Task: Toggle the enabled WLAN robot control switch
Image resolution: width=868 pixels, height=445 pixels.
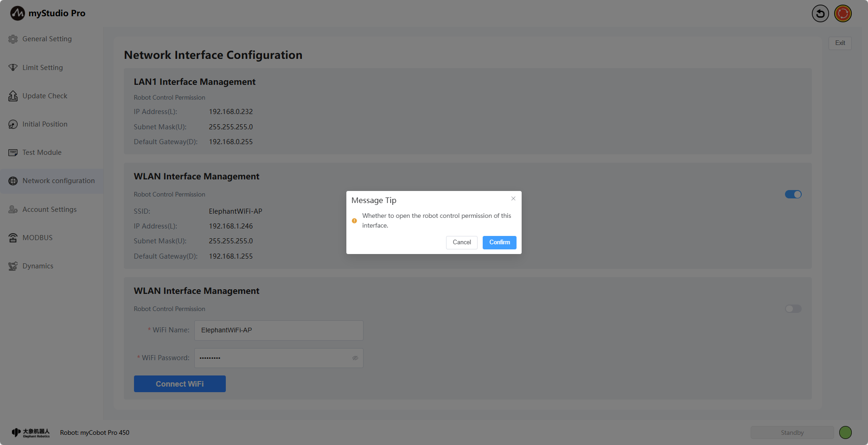Action: [793, 194]
